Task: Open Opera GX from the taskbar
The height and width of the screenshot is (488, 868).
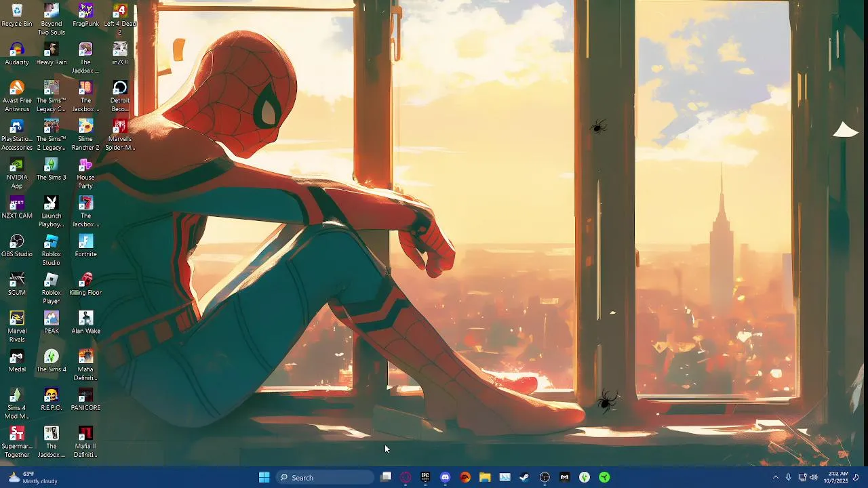Action: [x=406, y=477]
